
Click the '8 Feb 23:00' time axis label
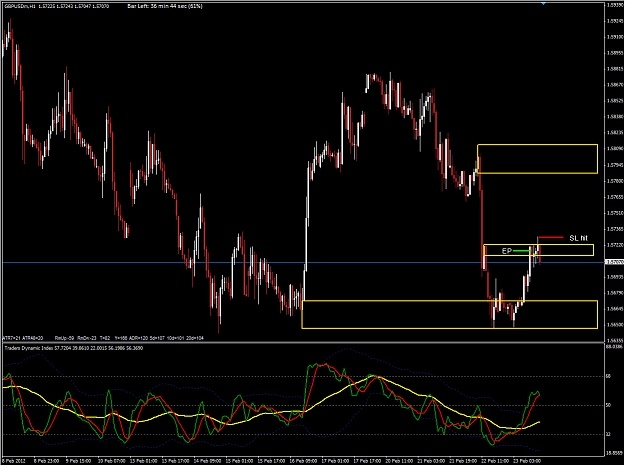47,461
